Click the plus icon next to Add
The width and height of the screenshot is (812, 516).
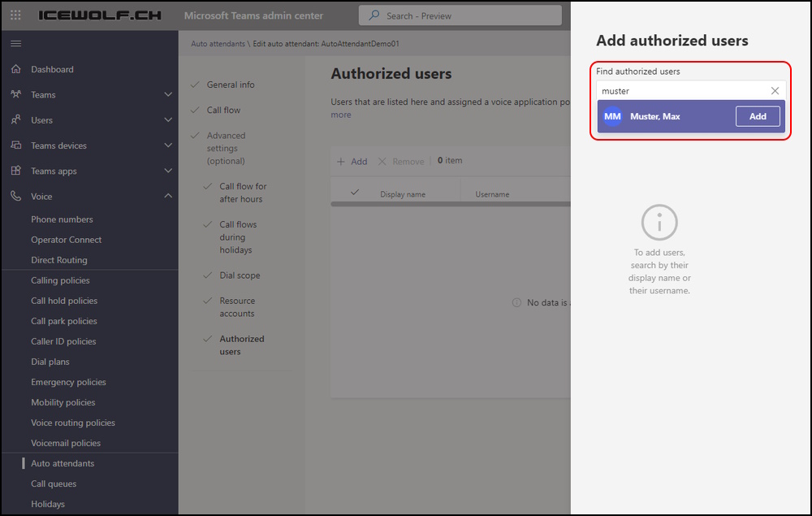click(341, 162)
